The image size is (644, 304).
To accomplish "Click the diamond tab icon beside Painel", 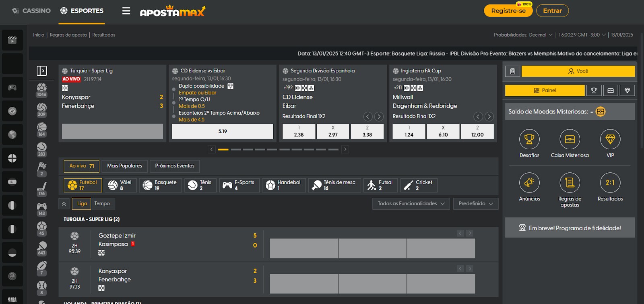I will pos(627,91).
